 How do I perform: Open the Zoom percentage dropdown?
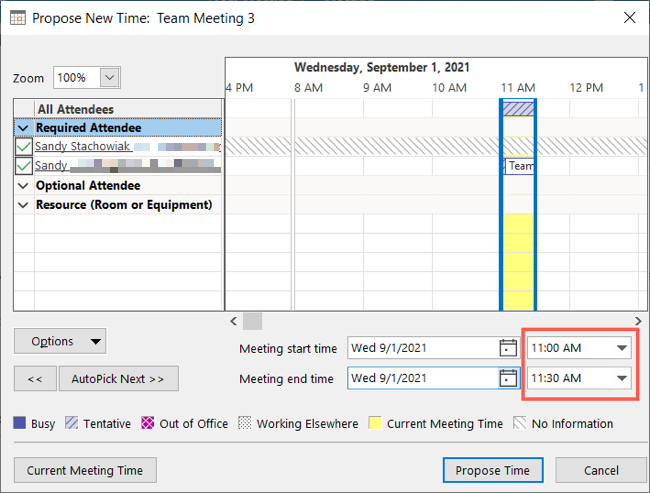pyautogui.click(x=110, y=78)
